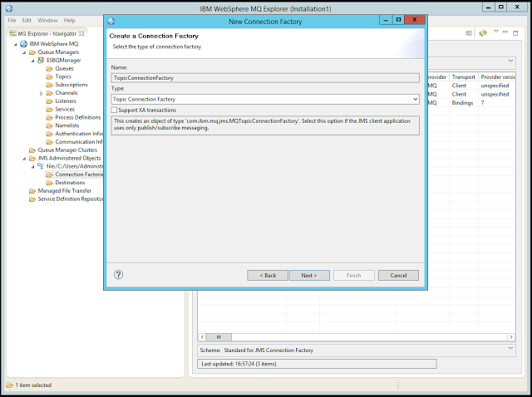The image size is (532, 397).
Task: Click the Process Definitions folder icon
Action: click(x=50, y=117)
